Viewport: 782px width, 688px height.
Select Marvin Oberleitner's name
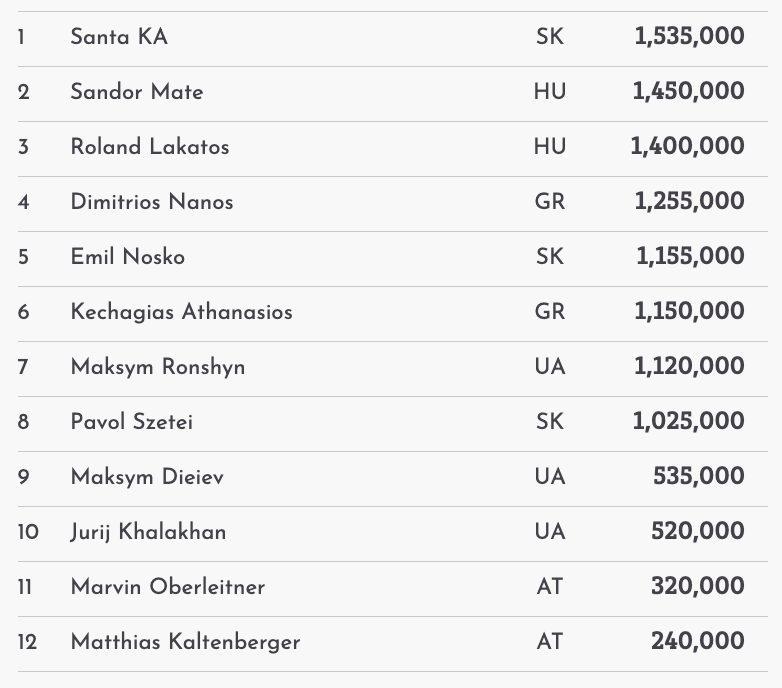[x=167, y=587]
